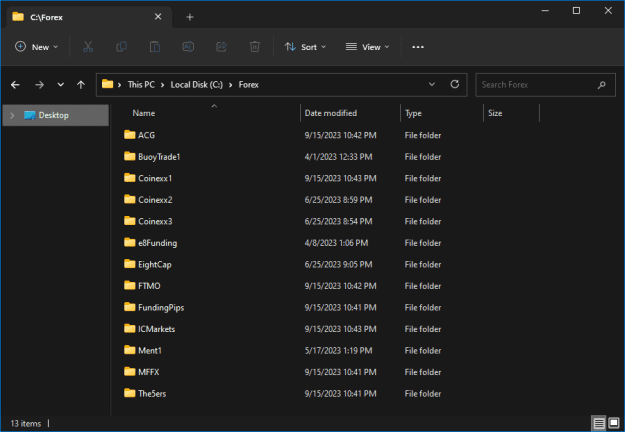Expand chevron after This PC breadcrumb
This screenshot has height=432, width=625.
(163, 84)
